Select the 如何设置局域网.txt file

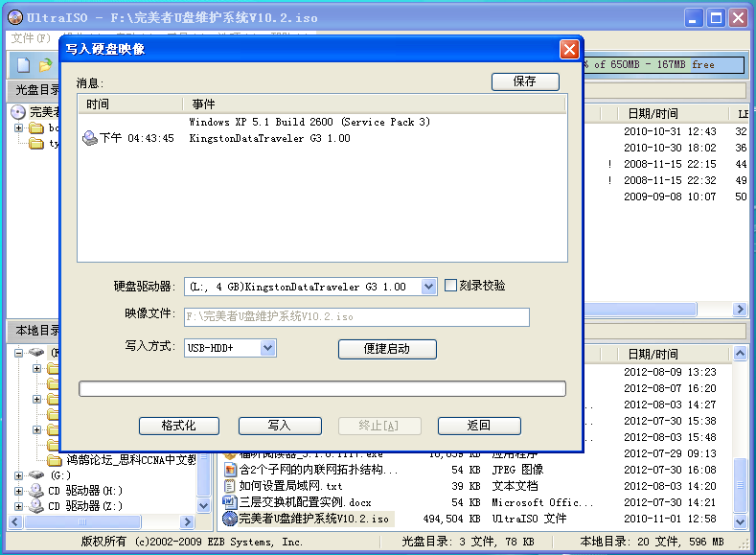[x=290, y=486]
